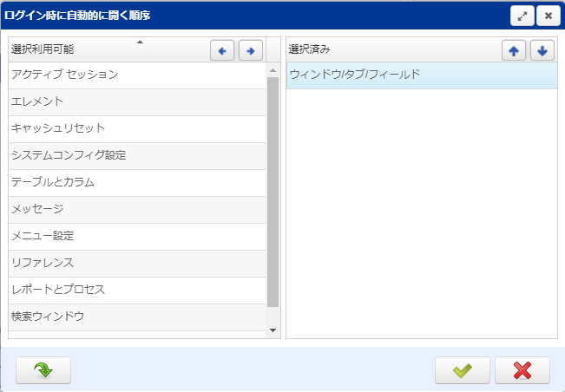This screenshot has width=565, height=392.
Task: Click the move-left blue arrow button
Action: [x=222, y=51]
